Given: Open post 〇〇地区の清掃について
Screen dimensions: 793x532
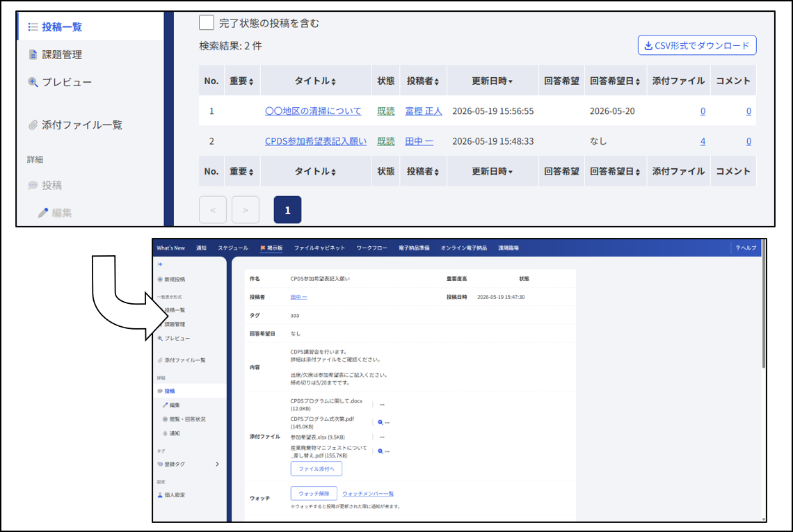Looking at the screenshot, I should [313, 111].
